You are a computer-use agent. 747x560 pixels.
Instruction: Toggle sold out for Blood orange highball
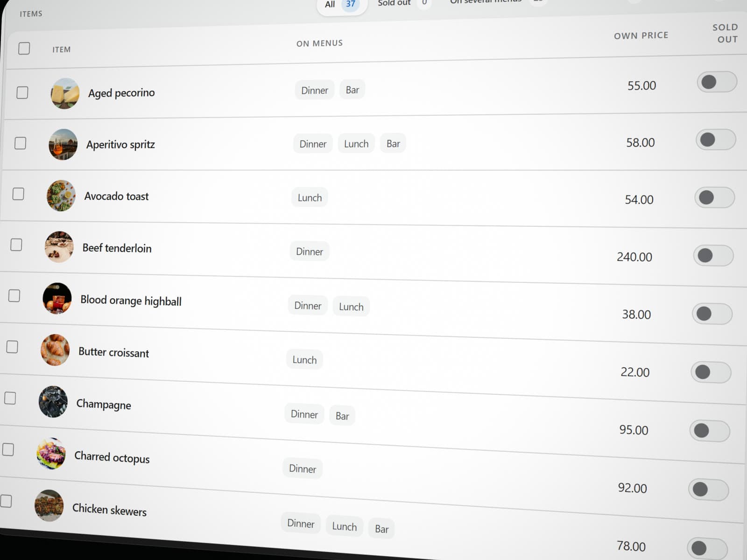click(712, 314)
